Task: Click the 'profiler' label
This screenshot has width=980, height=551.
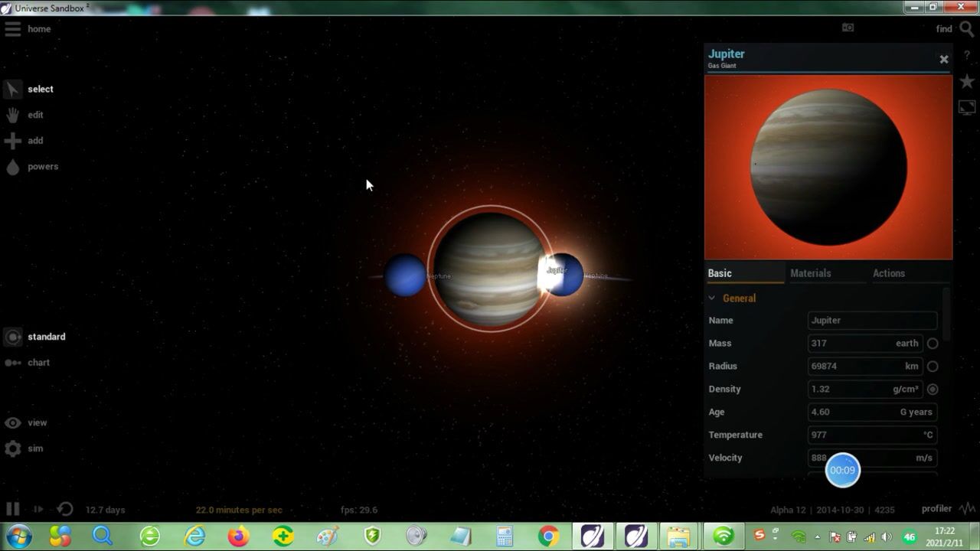Action: tap(936, 509)
